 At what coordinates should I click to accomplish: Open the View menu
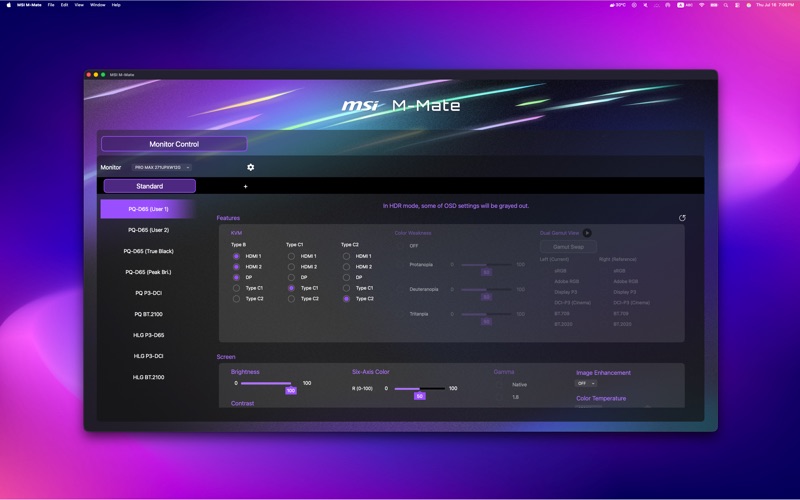click(x=79, y=5)
